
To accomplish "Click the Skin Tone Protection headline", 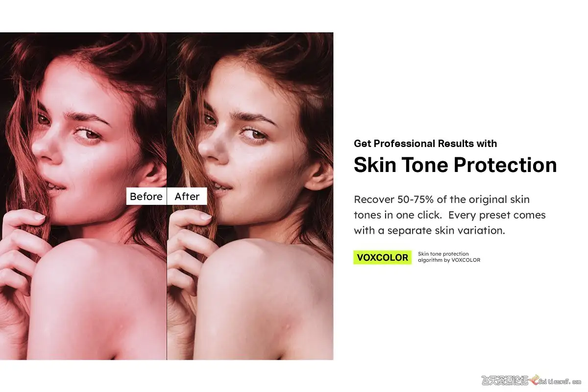I will pyautogui.click(x=455, y=165).
